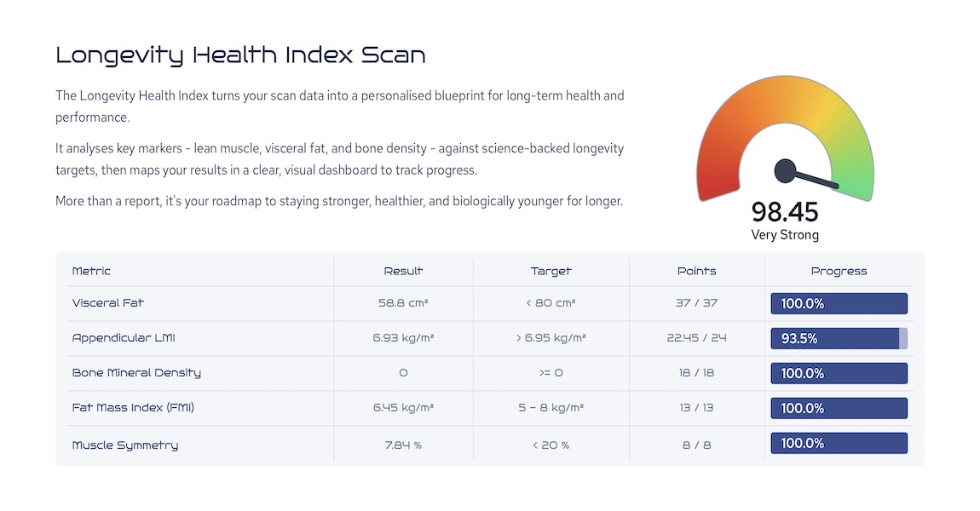Click the Visceral Fat row label
Screen dimensions: 980x511
pyautogui.click(x=107, y=303)
